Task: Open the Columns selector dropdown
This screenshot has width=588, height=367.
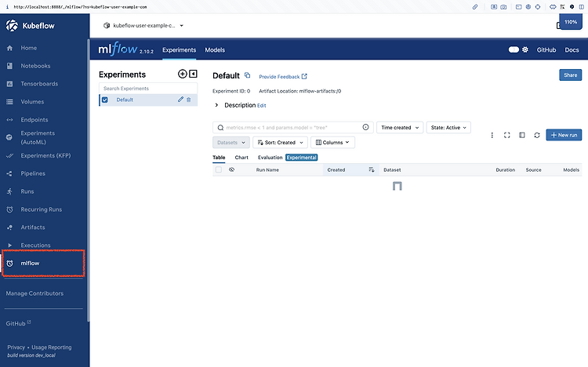Action: pyautogui.click(x=332, y=143)
